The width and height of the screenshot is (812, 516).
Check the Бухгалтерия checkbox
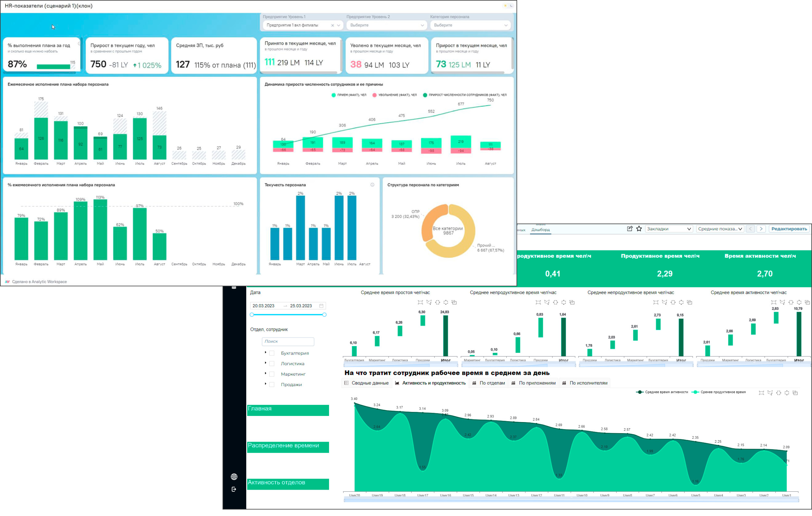[272, 353]
